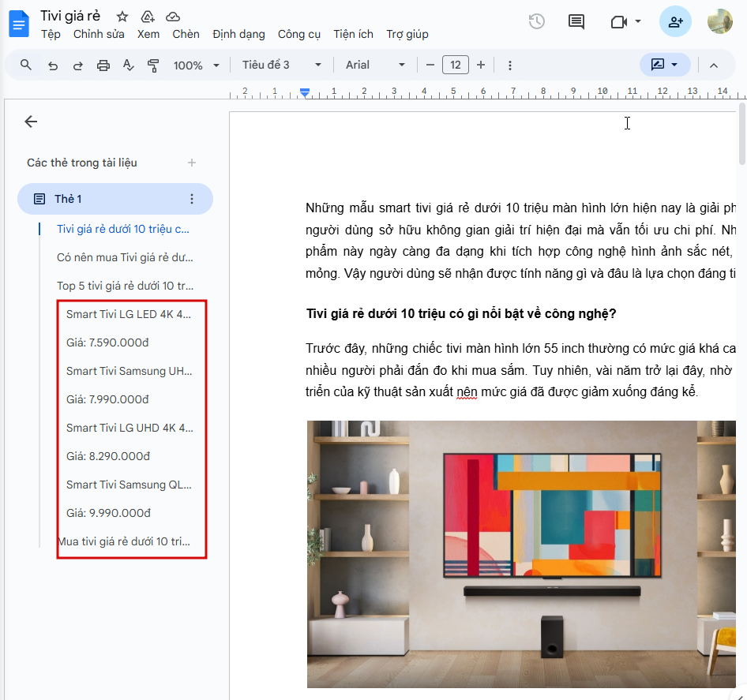
Task: Open the Arial font dropdown
Action: coord(375,65)
